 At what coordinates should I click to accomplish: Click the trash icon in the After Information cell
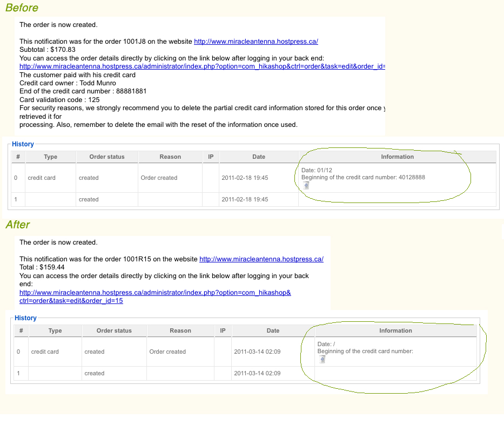[322, 359]
